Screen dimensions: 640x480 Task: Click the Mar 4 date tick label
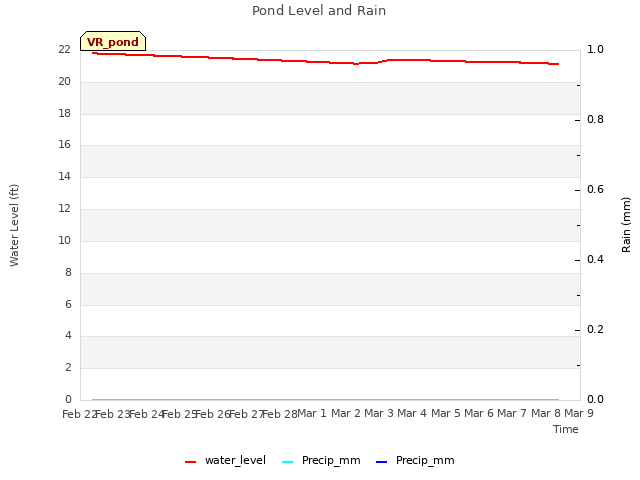pos(412,413)
